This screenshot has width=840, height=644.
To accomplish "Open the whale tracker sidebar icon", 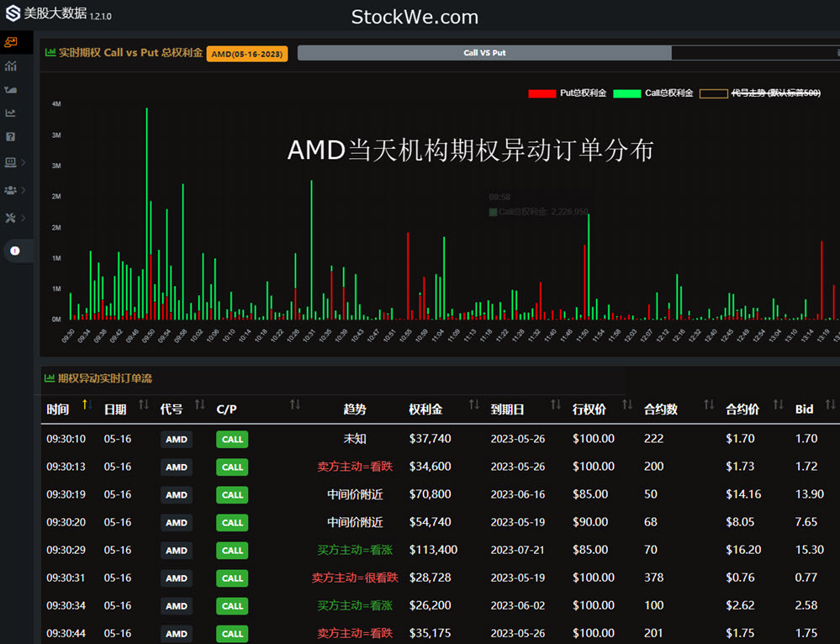I will pyautogui.click(x=11, y=89).
